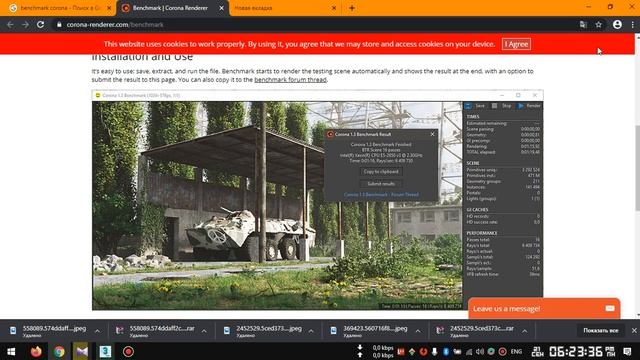Open the translate page icon

coord(583,24)
